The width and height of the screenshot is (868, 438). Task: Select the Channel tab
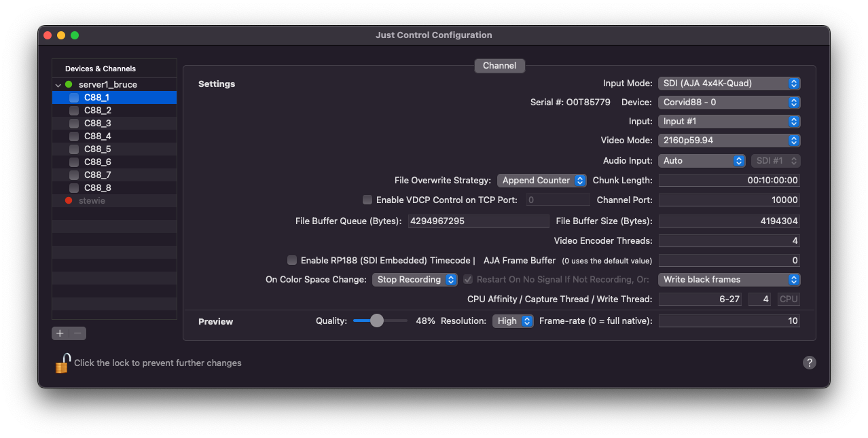[499, 66]
